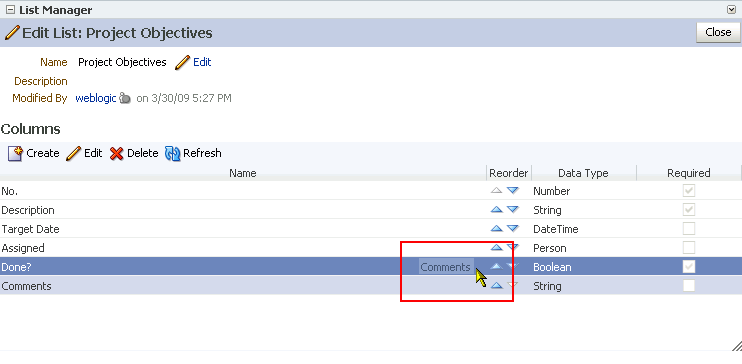Viewport: 742px width, 364px height.
Task: Move Target Date column down
Action: point(512,229)
